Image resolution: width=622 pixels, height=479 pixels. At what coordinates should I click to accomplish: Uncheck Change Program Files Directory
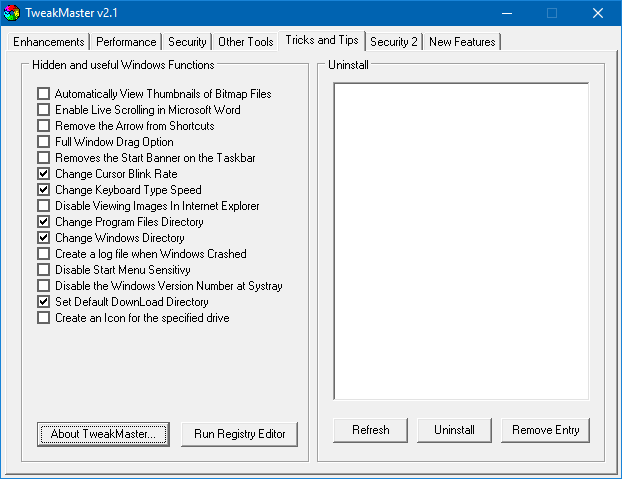(x=44, y=222)
